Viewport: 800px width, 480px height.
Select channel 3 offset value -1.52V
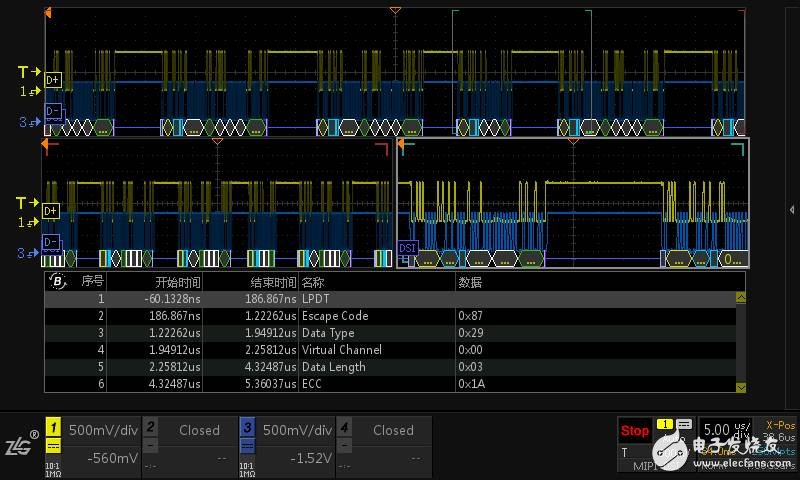coord(311,458)
